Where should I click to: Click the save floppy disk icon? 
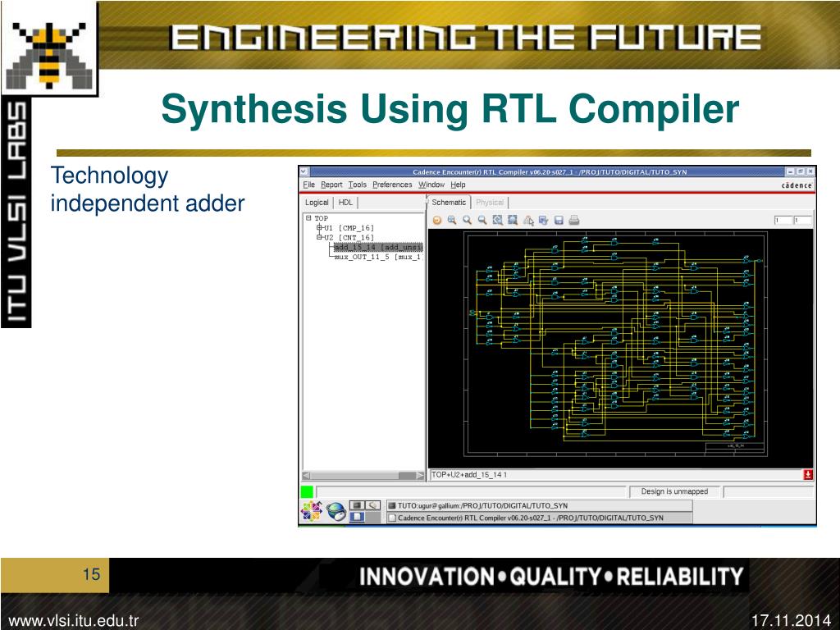point(559,220)
